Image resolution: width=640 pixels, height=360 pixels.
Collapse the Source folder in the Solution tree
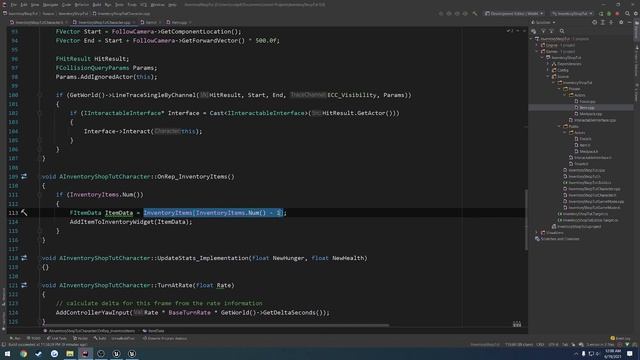click(x=548, y=76)
